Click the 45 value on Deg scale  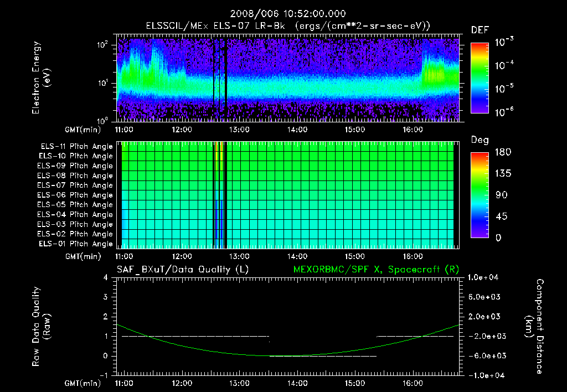[502, 216]
